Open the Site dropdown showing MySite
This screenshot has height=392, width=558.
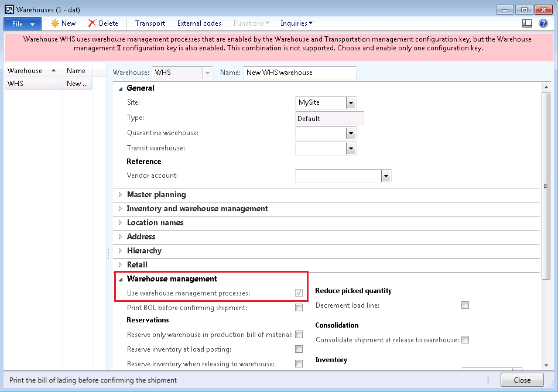point(351,103)
